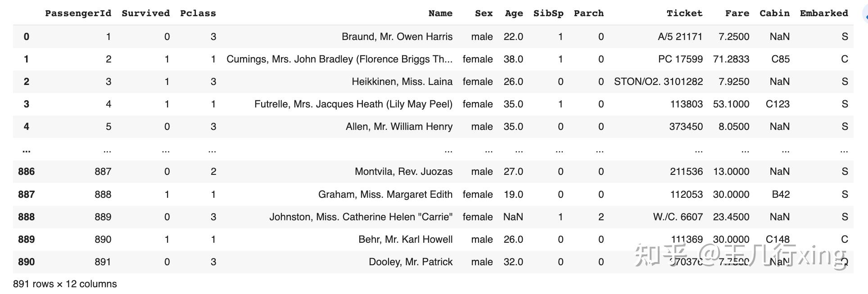
Task: Click the Fare column header
Action: coord(737,13)
